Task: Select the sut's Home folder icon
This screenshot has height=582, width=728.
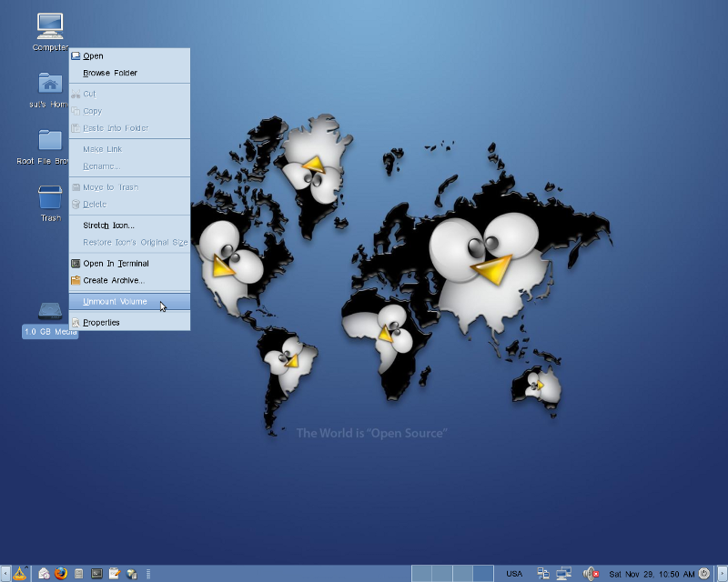Action: 50,84
